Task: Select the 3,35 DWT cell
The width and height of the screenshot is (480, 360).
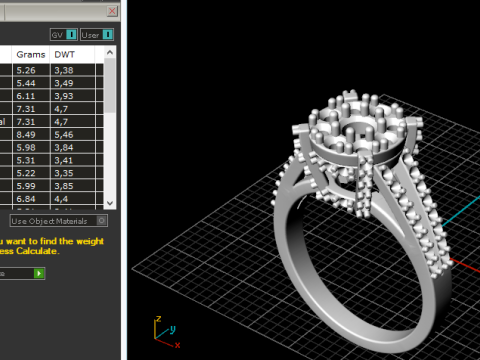Action: tap(73, 173)
